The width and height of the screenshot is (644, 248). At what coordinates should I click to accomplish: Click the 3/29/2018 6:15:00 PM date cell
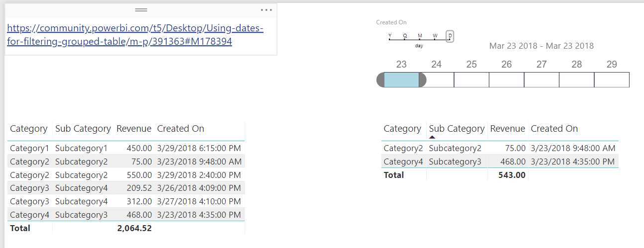pyautogui.click(x=199, y=148)
